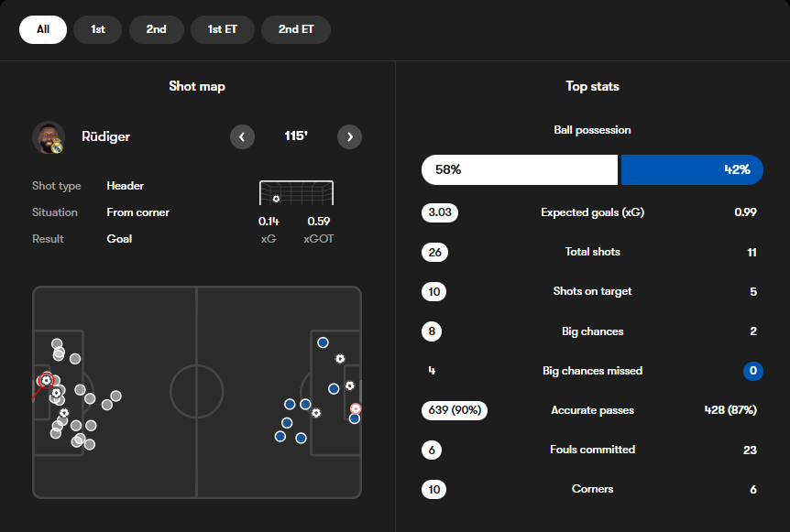This screenshot has height=532, width=790.
Task: Select the topmost blue shot marker
Action: tap(323, 342)
